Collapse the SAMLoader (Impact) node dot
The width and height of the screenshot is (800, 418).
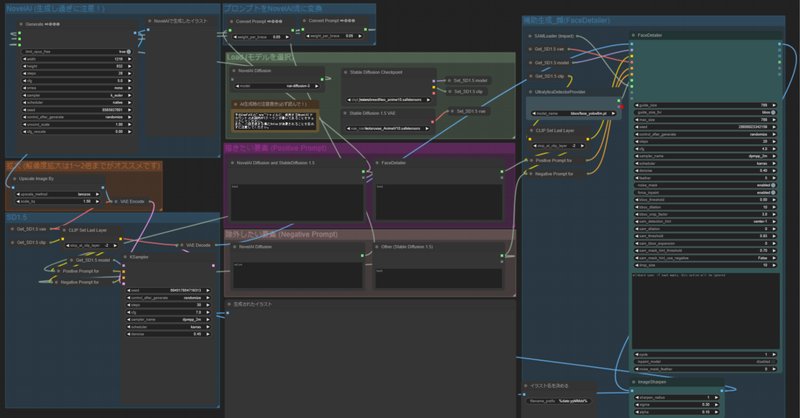[530, 36]
